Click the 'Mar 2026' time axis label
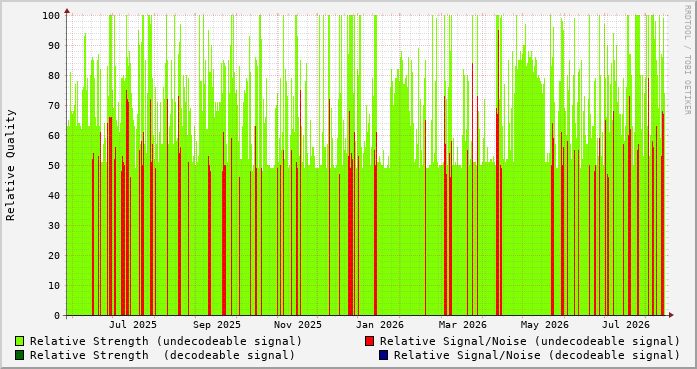Screen dimensions: 697x369 point(463,325)
